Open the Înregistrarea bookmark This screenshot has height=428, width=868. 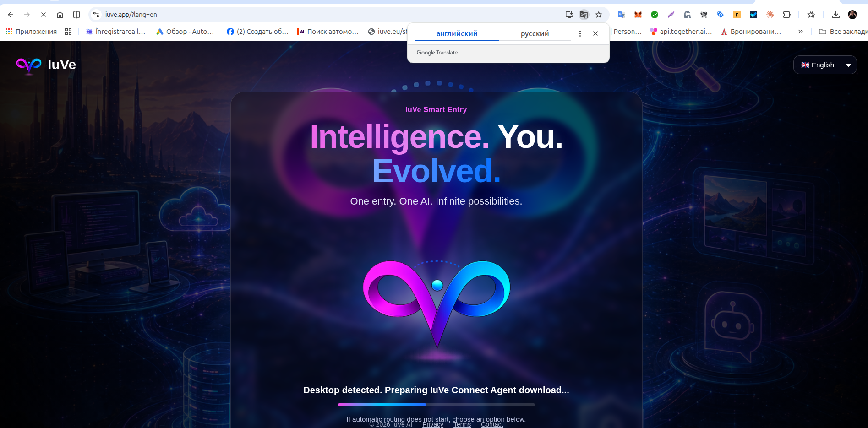[x=116, y=32]
